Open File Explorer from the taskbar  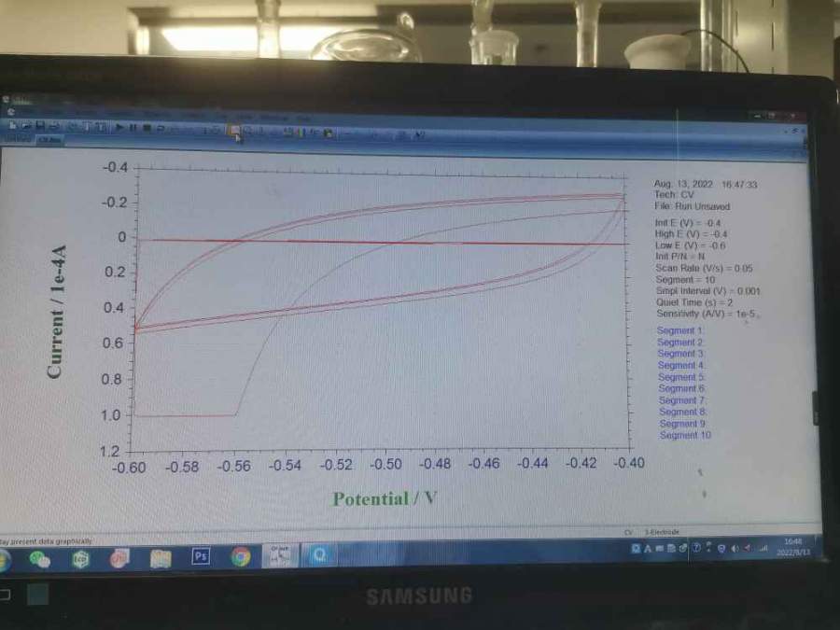point(161,558)
